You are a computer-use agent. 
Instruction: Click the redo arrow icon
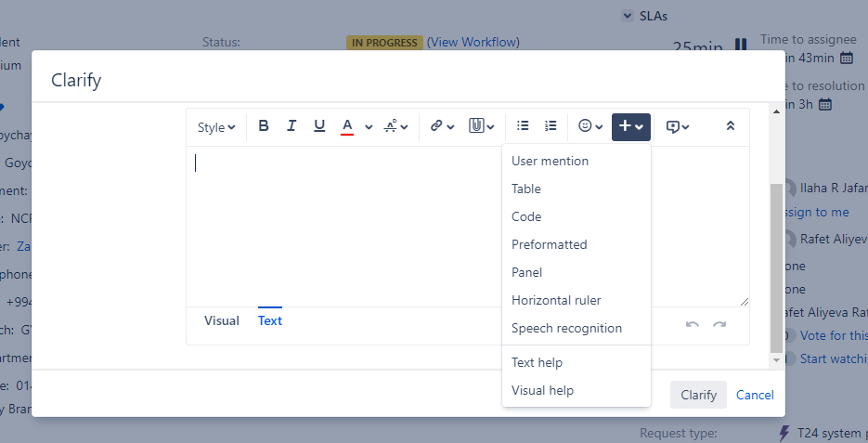719,324
